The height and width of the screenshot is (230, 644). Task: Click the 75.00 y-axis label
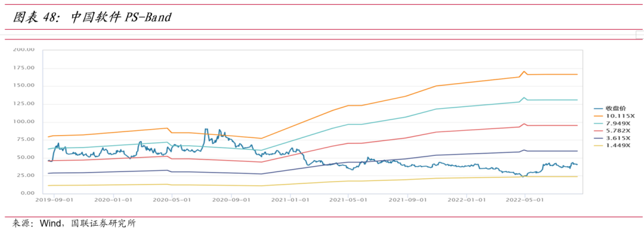coord(26,139)
